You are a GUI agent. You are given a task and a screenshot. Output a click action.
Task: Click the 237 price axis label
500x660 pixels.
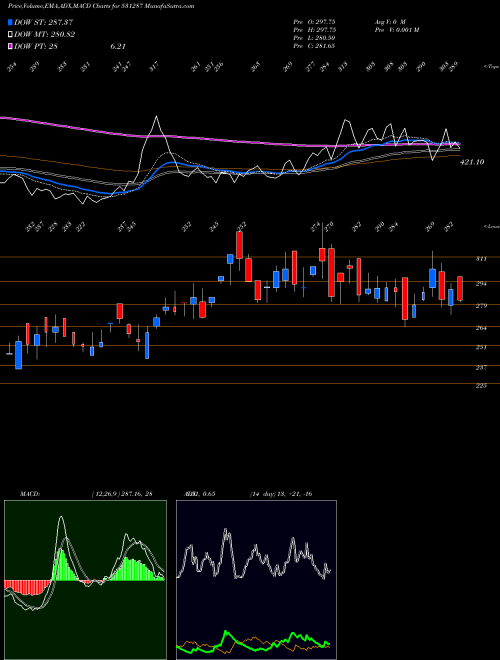point(481,367)
